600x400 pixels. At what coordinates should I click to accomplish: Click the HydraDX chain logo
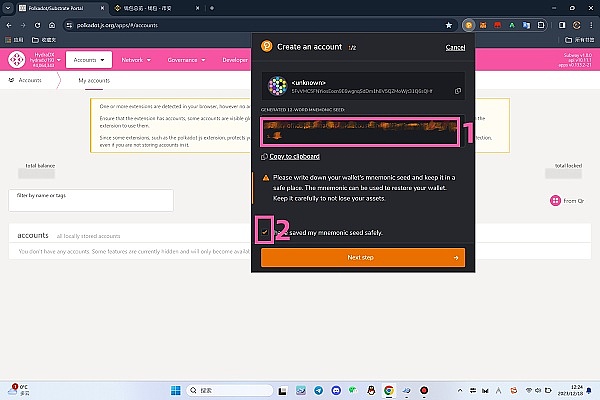[x=17, y=60]
